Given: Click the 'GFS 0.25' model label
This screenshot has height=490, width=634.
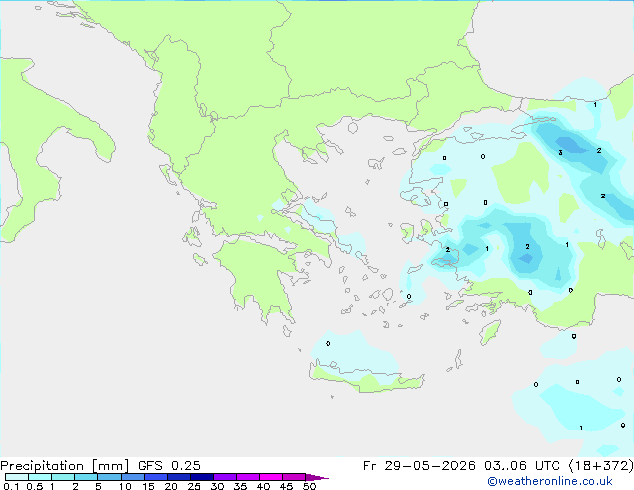Looking at the screenshot, I should 169,466.
